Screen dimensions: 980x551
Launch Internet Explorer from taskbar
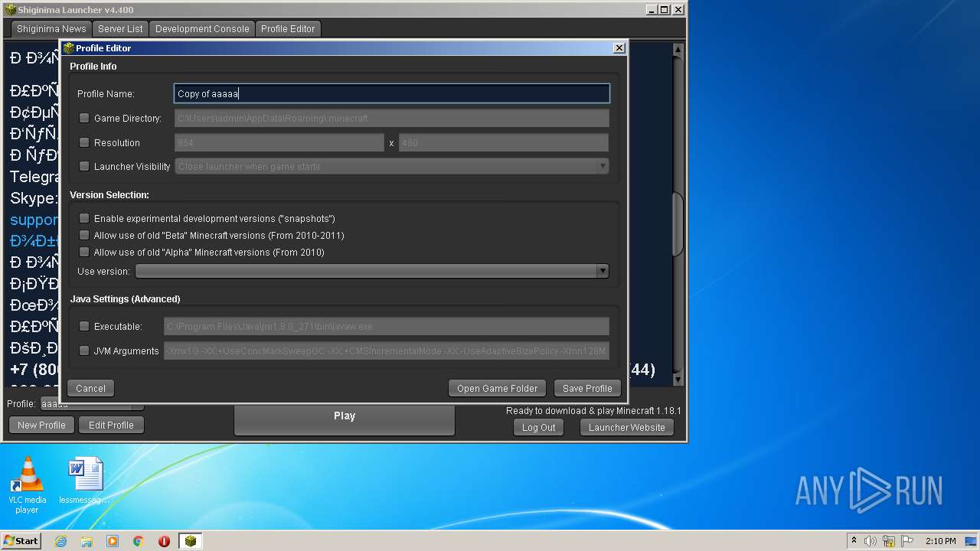(x=60, y=541)
